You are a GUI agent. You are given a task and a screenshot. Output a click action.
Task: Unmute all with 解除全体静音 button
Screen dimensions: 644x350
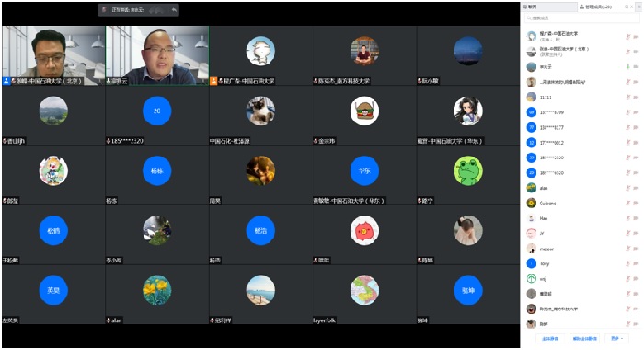(585, 338)
